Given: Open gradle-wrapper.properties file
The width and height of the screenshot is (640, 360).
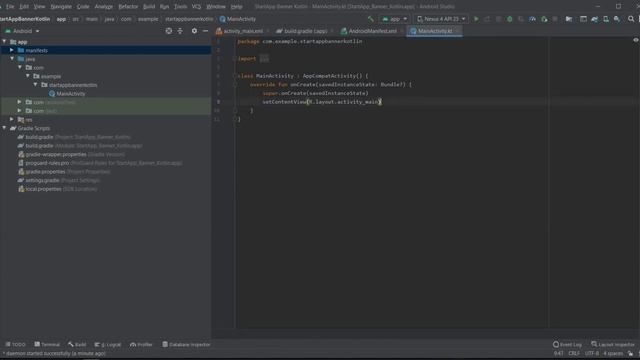Looking at the screenshot, I should pos(71,154).
